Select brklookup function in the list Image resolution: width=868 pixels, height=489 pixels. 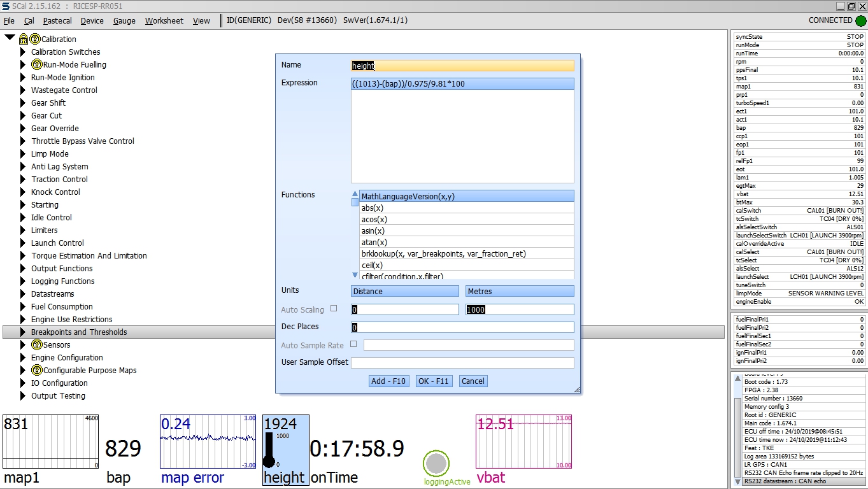pos(467,253)
